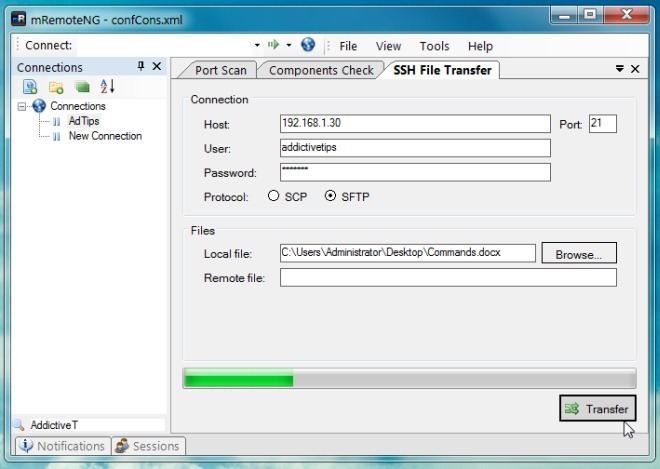Collapse the Connections tree root node
The width and height of the screenshot is (660, 469).
(x=21, y=106)
